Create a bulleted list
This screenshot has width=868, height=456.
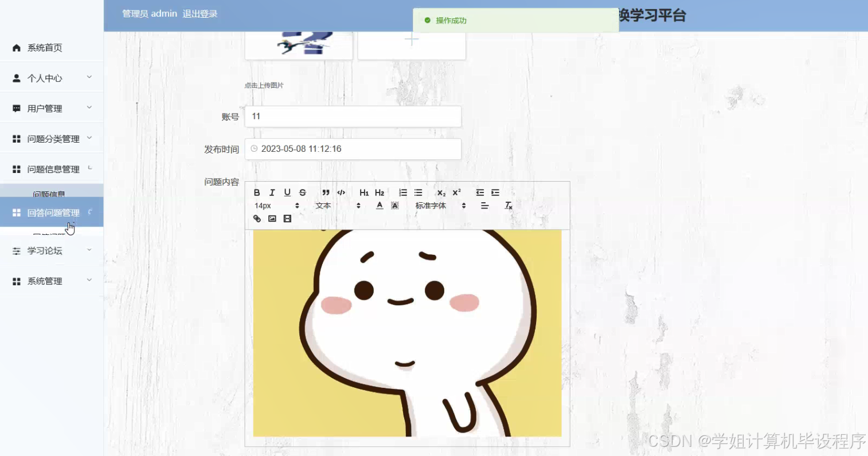pyautogui.click(x=419, y=192)
